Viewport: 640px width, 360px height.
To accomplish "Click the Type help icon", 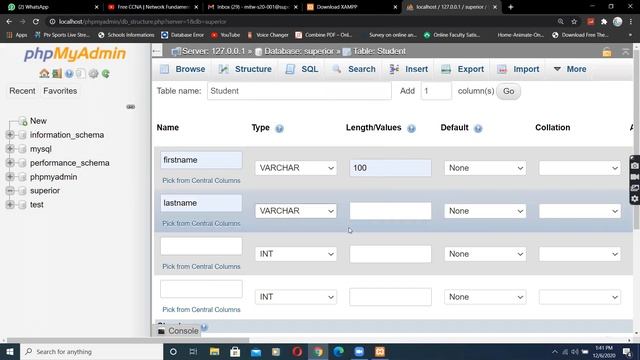I will coord(279,129).
